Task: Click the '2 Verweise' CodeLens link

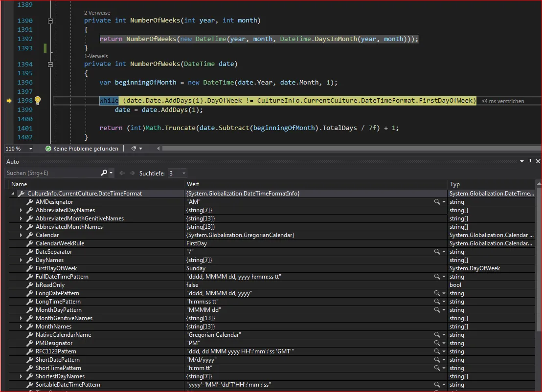Action: 97,13
